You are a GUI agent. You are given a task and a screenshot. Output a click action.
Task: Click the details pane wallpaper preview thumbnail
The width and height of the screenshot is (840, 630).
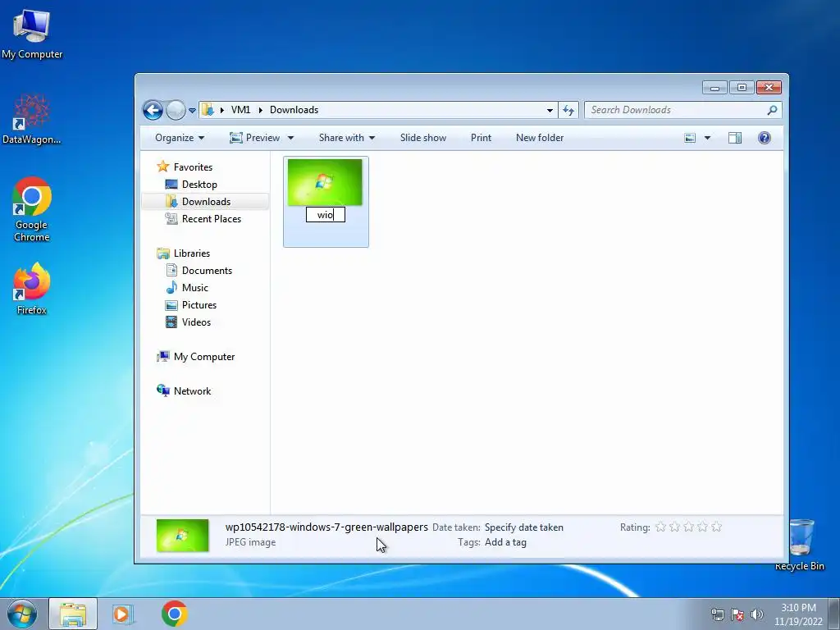tap(182, 535)
